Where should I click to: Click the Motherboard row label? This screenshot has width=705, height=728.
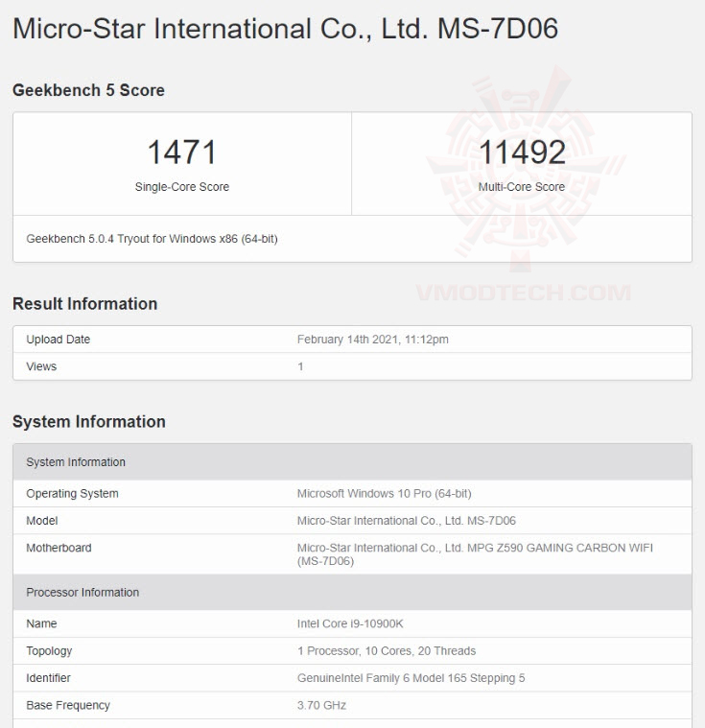click(59, 548)
